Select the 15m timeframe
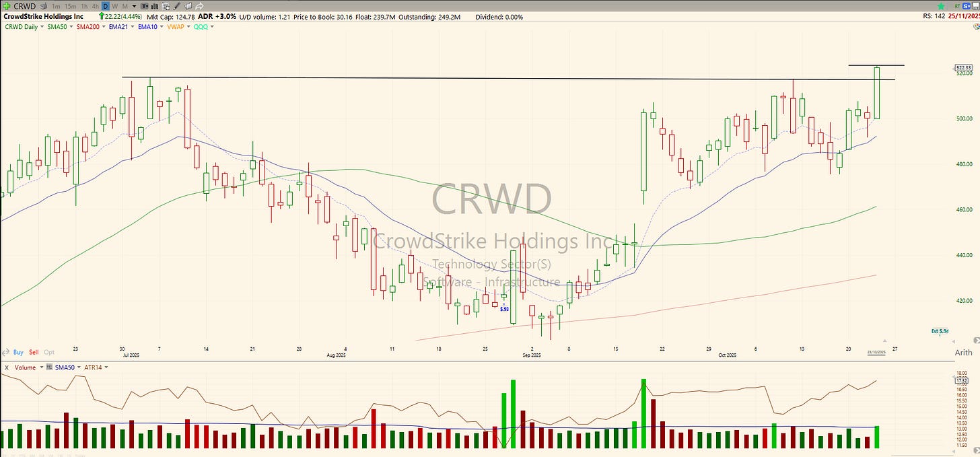The height and width of the screenshot is (457, 980). coord(70,7)
